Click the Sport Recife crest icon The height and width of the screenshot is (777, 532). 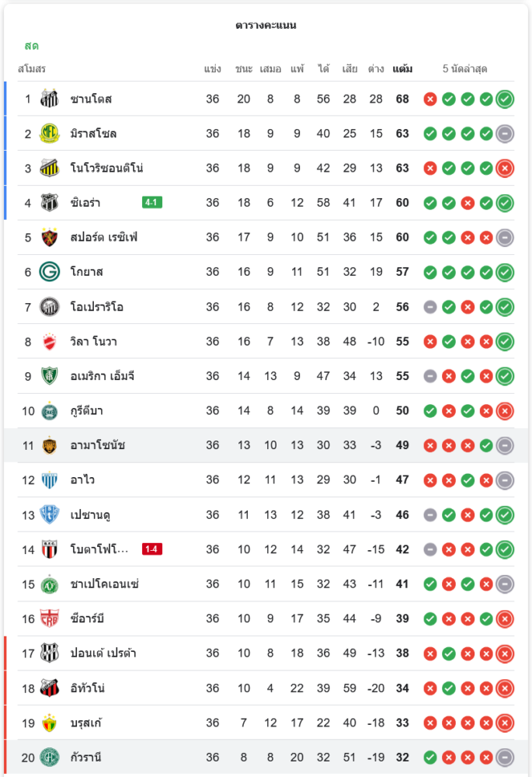point(50,237)
